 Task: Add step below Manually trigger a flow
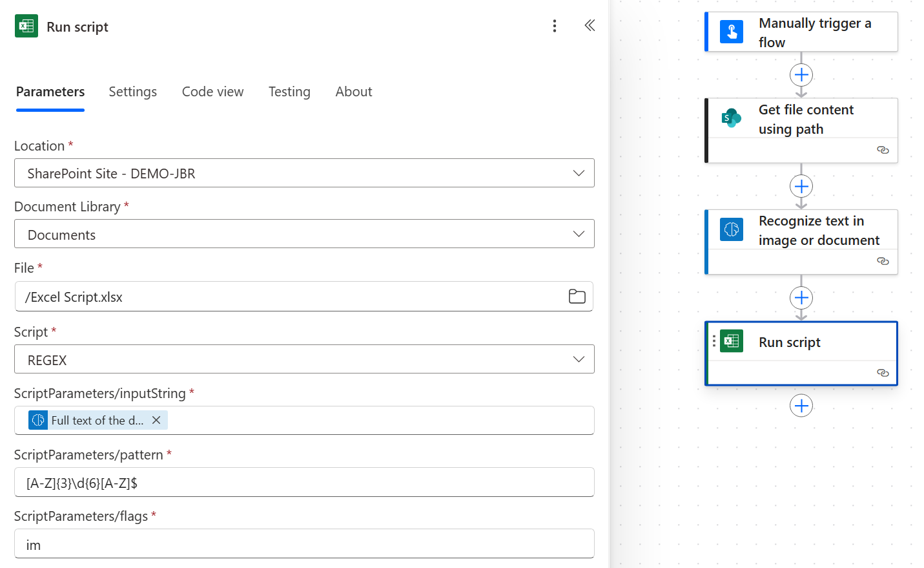(x=801, y=75)
